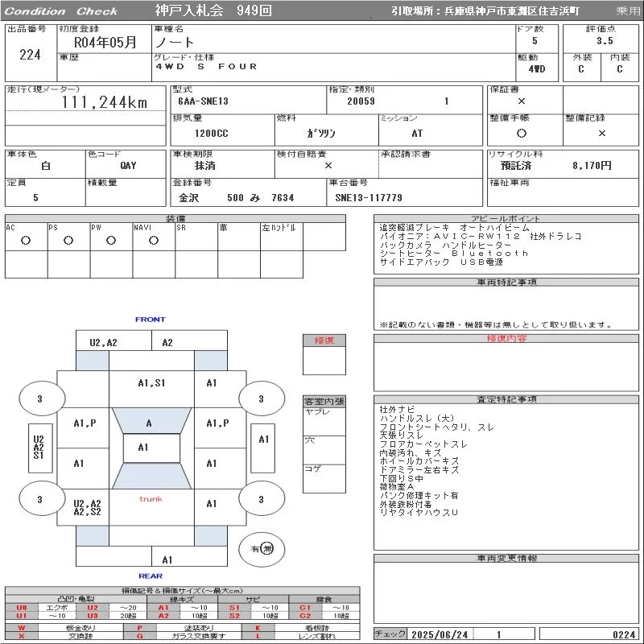Select inspector note "パンク修理キット有"
The width and height of the screenshot is (644, 644).
point(419,495)
